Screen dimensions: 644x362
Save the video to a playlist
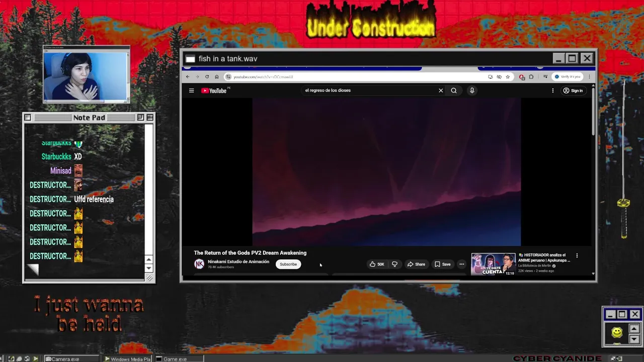click(x=443, y=264)
